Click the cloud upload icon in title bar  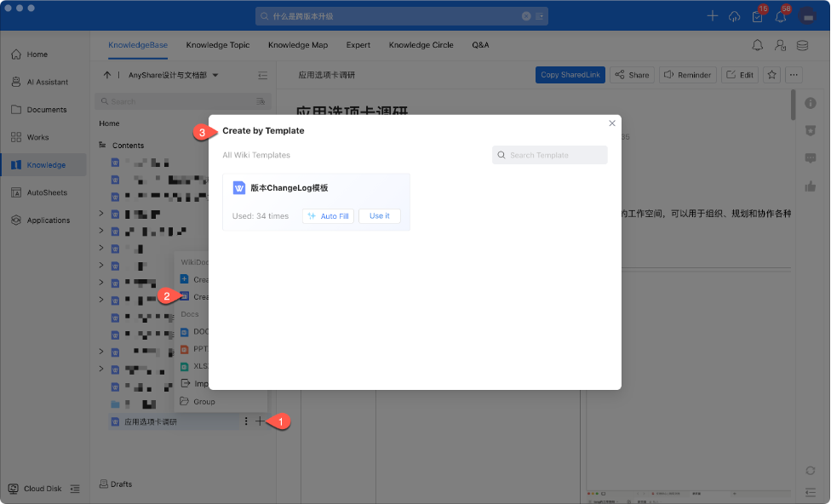pos(734,16)
